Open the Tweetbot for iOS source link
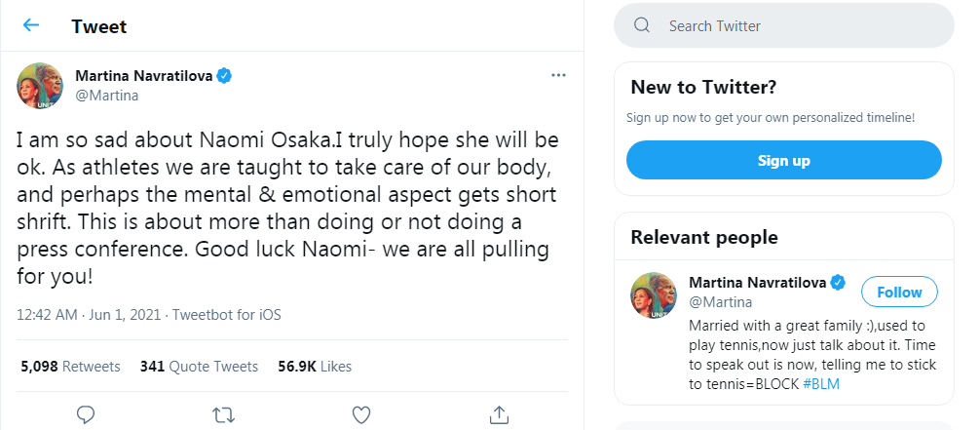 (x=227, y=315)
